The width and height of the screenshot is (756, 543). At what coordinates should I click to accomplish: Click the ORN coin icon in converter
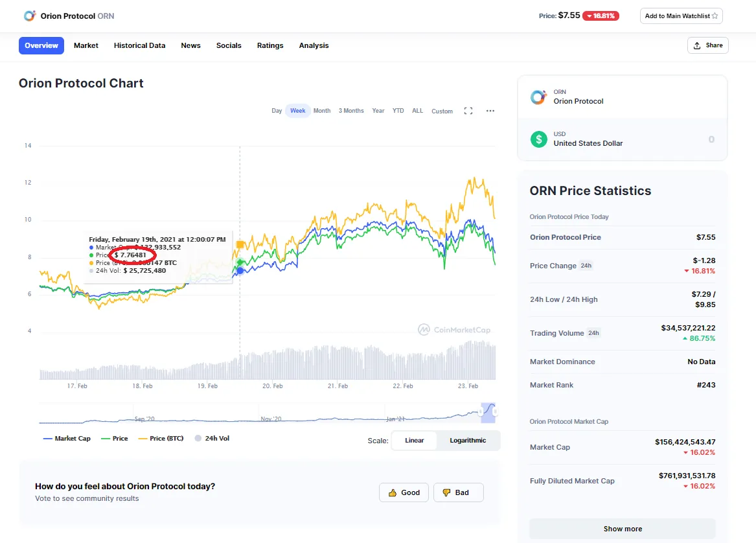[x=538, y=97]
